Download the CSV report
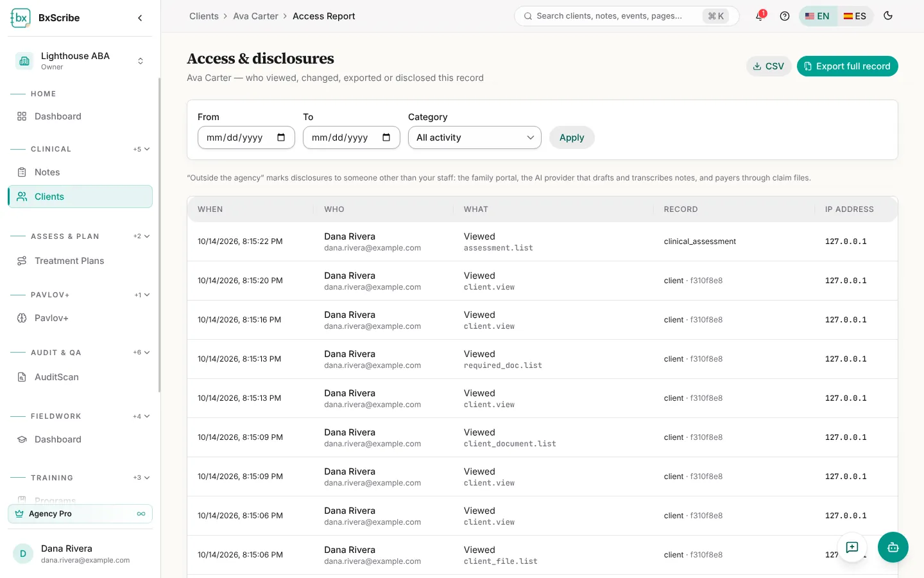This screenshot has width=924, height=578. [768, 66]
